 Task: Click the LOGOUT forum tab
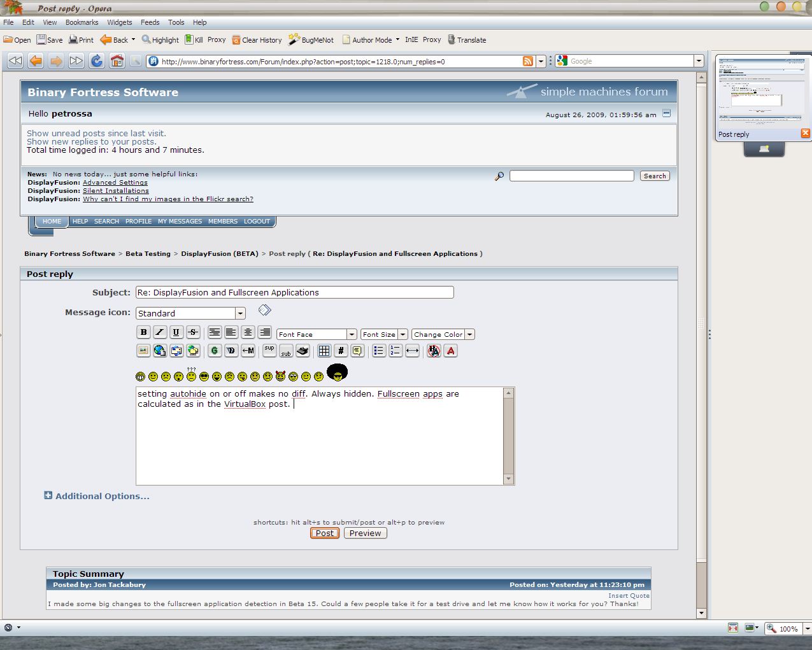click(x=257, y=222)
